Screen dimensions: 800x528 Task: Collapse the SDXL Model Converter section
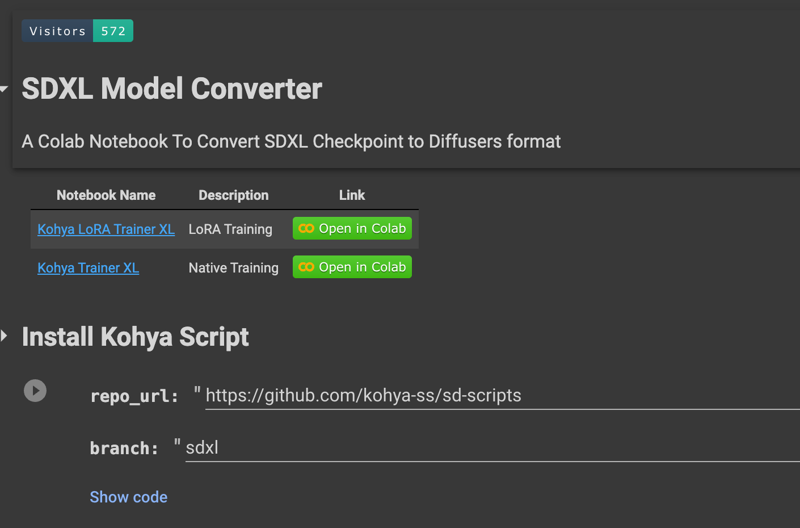click(x=4, y=89)
